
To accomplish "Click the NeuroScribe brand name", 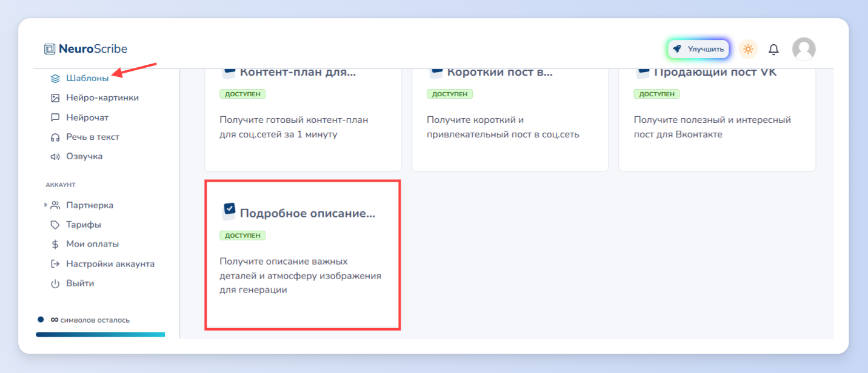I will coord(93,49).
